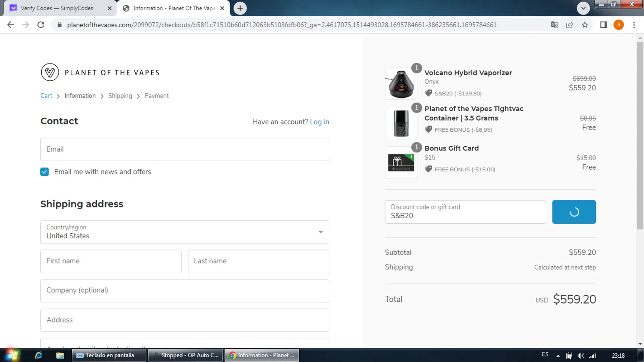
Task: Click the Calculated at next step text
Action: pos(565,267)
